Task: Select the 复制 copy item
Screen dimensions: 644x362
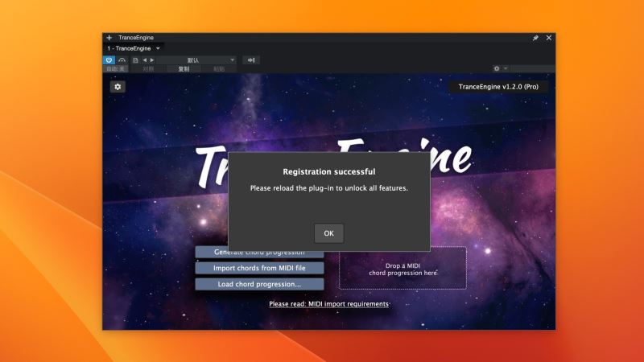Action: click(184, 69)
